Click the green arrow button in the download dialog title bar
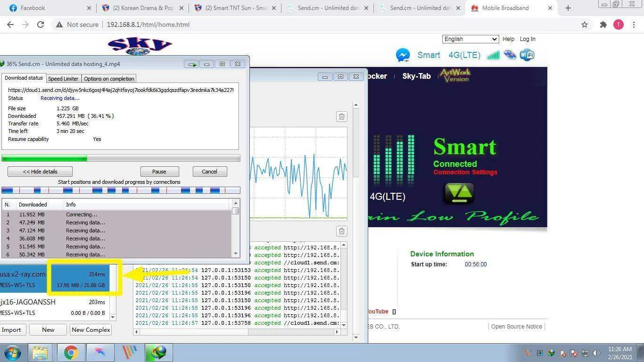This screenshot has height=362, width=644. (x=191, y=64)
